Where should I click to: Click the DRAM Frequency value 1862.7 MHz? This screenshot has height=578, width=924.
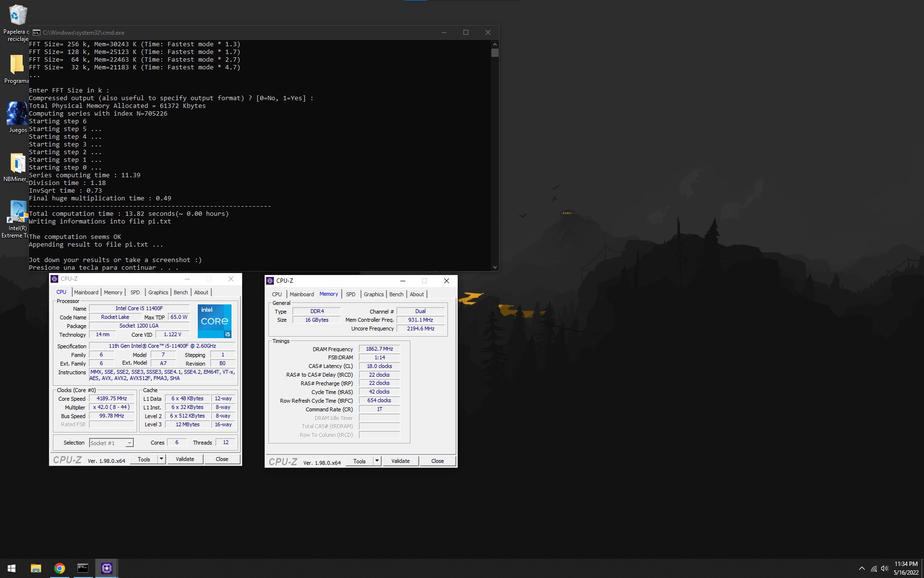[379, 349]
